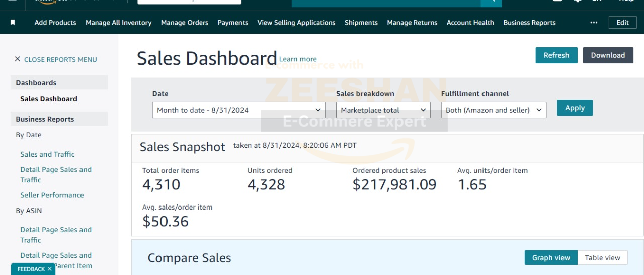Click the bookmark icon in the navigation bar
Viewport: 644px width, 275px height.
[13, 22]
